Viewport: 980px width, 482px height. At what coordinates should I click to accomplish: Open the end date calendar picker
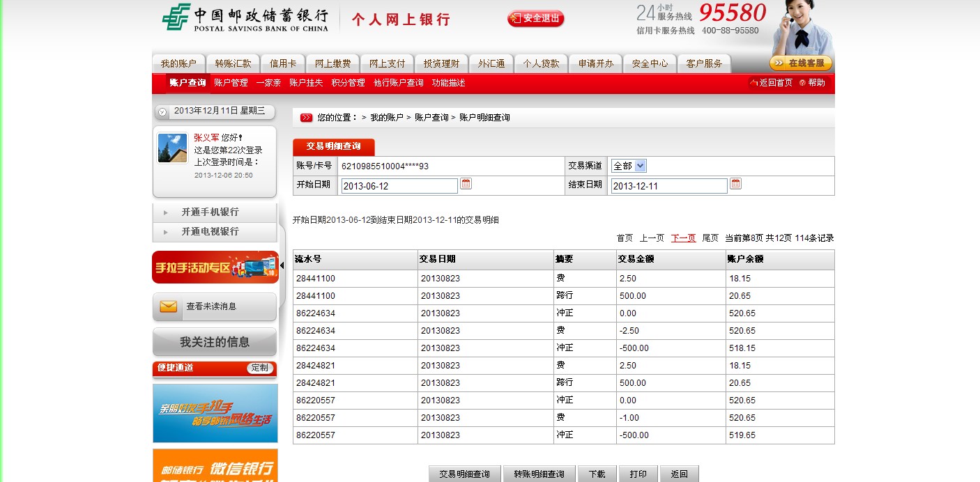coord(735,184)
